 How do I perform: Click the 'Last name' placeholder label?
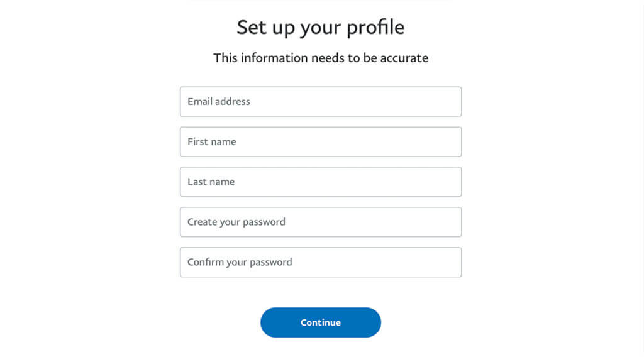(x=211, y=182)
